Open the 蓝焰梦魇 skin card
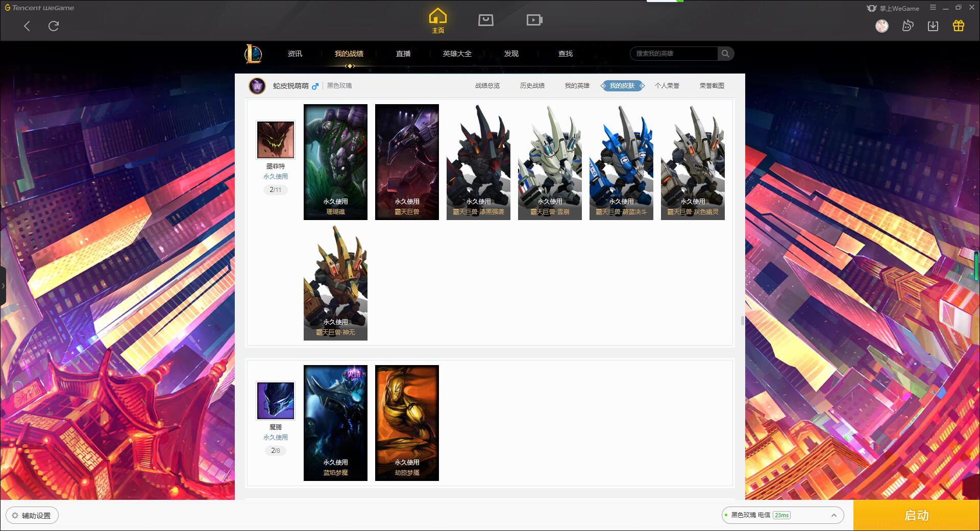 tap(335, 423)
